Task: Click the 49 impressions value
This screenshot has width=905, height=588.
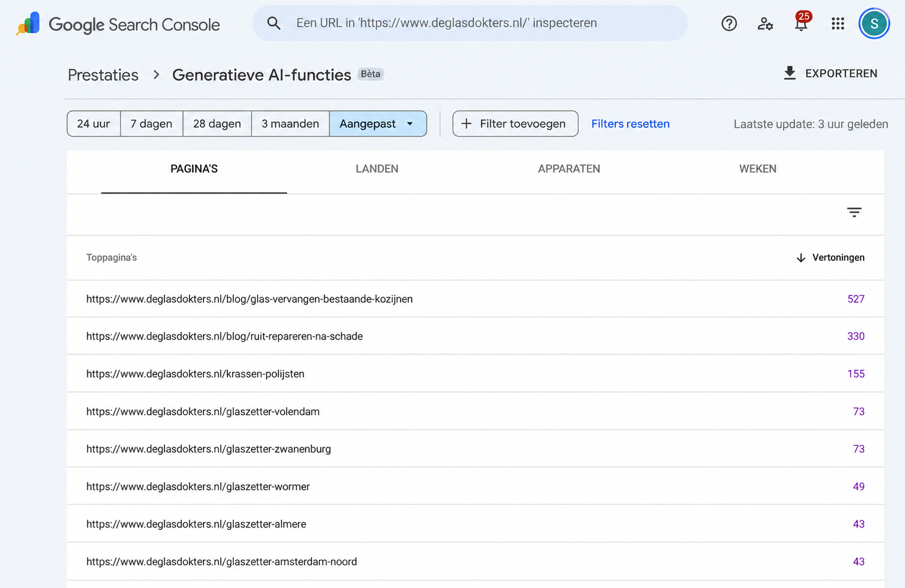Action: pos(858,486)
